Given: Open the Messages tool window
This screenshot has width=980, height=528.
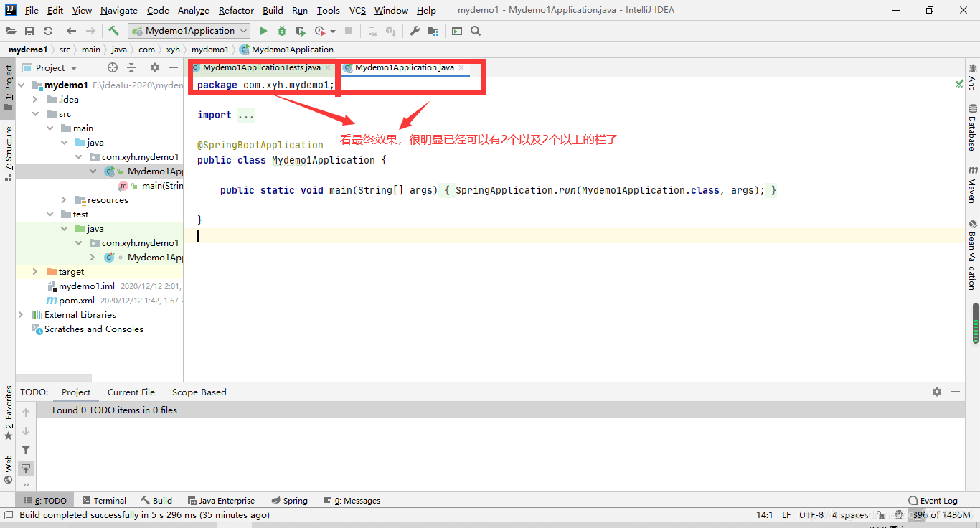Looking at the screenshot, I should (x=352, y=501).
